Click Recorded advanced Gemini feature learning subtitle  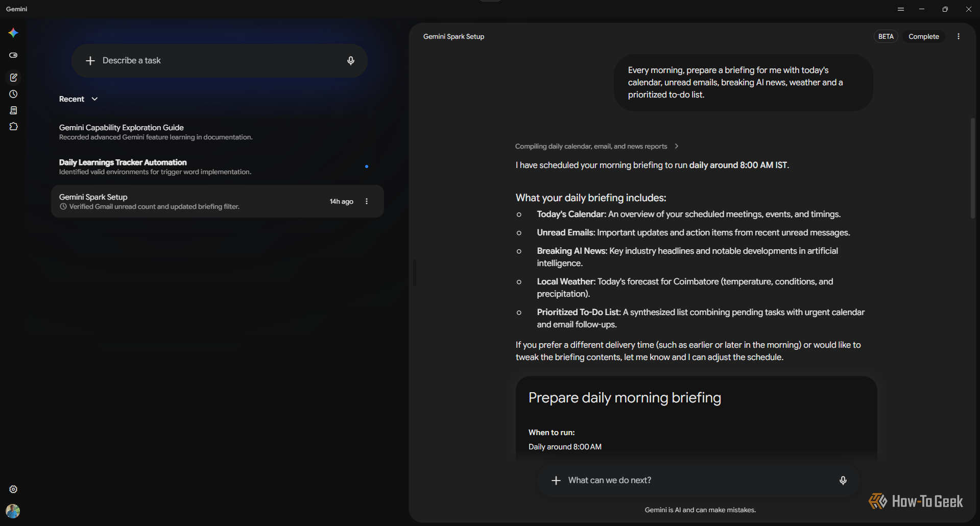pyautogui.click(x=156, y=137)
